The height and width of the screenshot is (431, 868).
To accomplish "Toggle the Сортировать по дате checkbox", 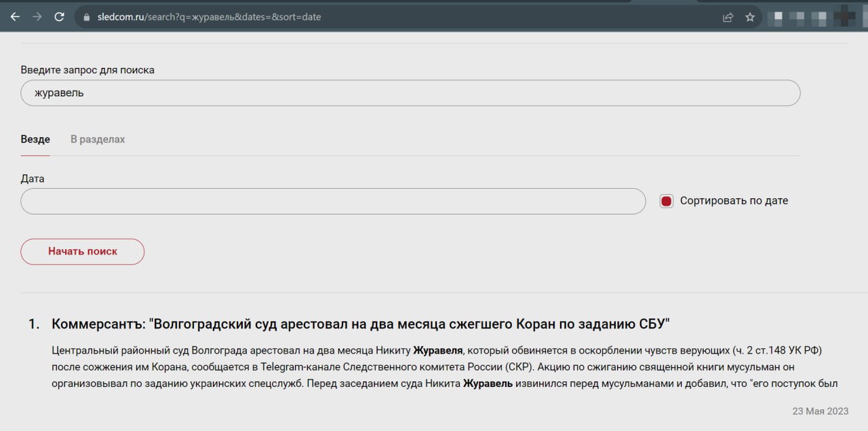I will coord(667,201).
